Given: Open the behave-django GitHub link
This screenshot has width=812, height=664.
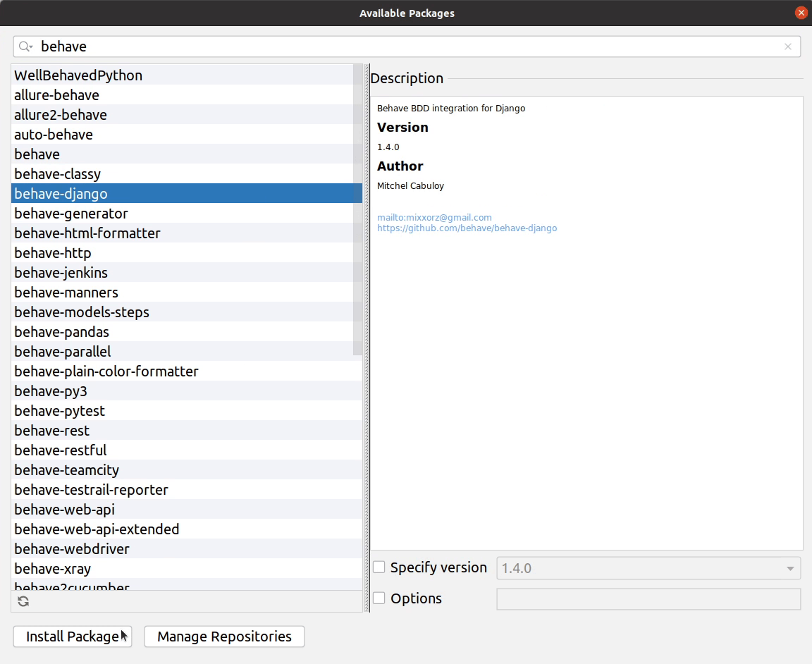Looking at the screenshot, I should click(467, 228).
